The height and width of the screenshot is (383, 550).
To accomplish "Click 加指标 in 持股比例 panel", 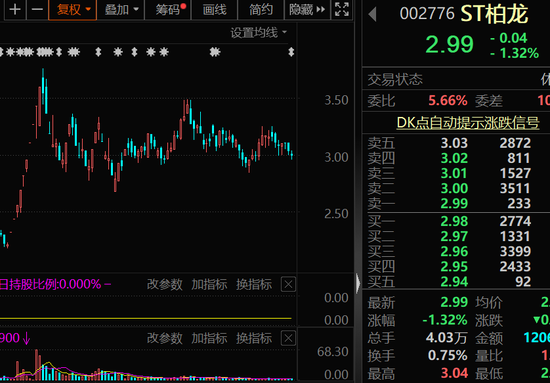I will tap(209, 284).
